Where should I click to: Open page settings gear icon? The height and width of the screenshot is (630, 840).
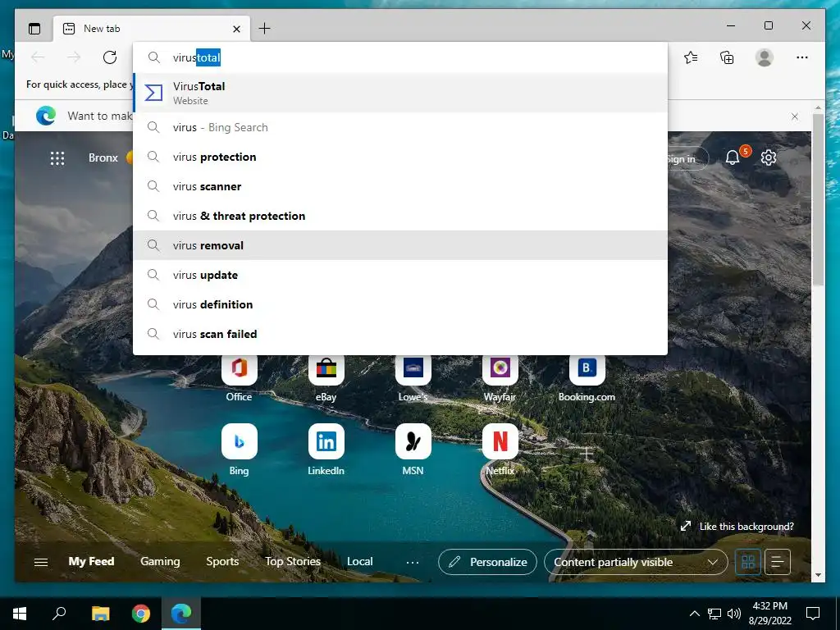(x=769, y=157)
